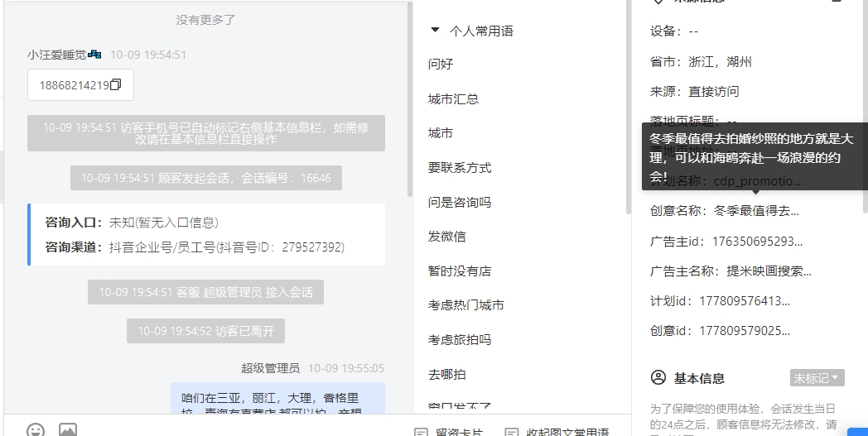868x436 pixels.
Task: Select quick phrase 考虑热门城市
Action: 466,305
